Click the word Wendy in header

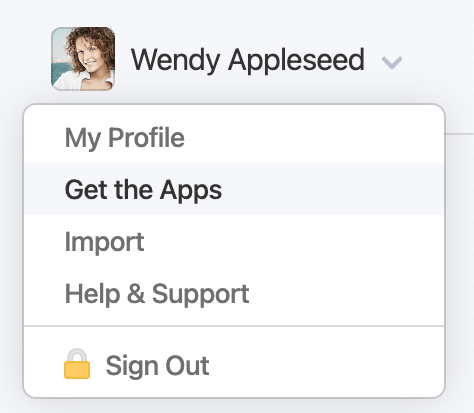point(175,61)
